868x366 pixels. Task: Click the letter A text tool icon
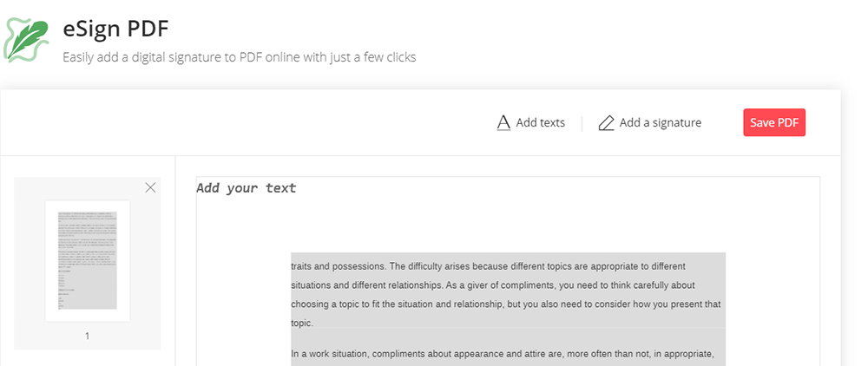pos(503,123)
